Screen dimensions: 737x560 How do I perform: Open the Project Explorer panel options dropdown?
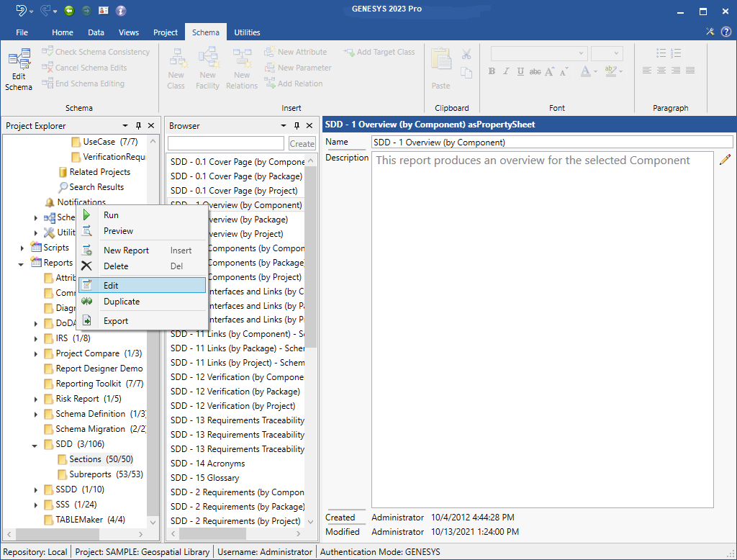tap(125, 126)
